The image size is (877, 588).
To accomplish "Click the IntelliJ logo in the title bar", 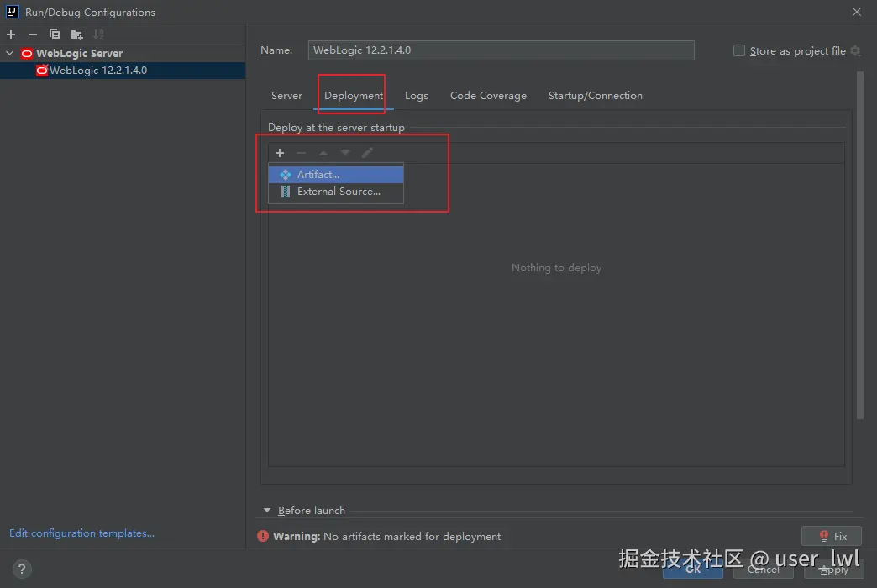I will [12, 12].
